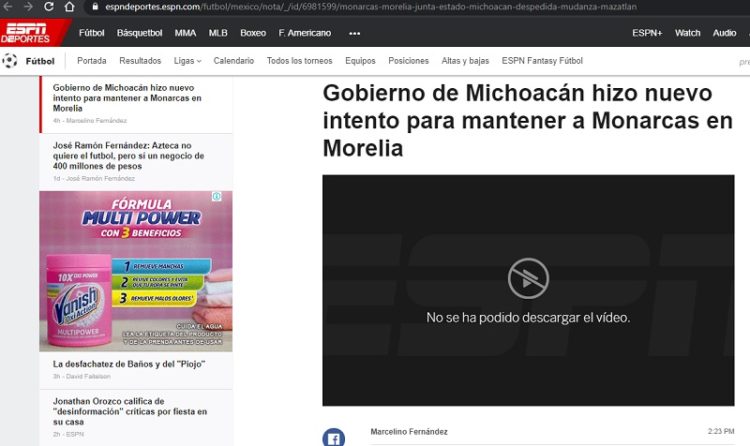Open the Básquetbol navigation item
This screenshot has height=446, width=750.
coord(140,33)
